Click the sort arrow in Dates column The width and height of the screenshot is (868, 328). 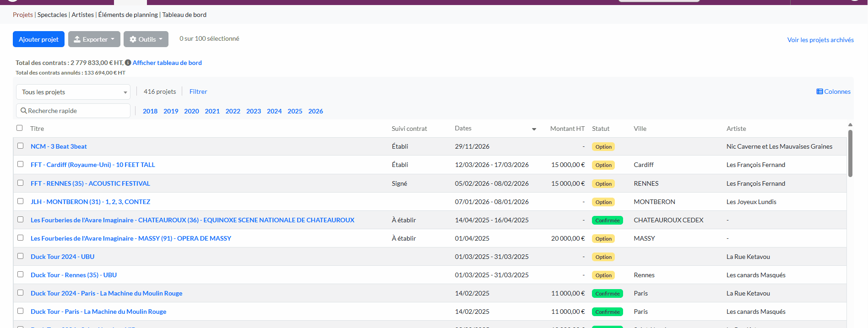(534, 129)
